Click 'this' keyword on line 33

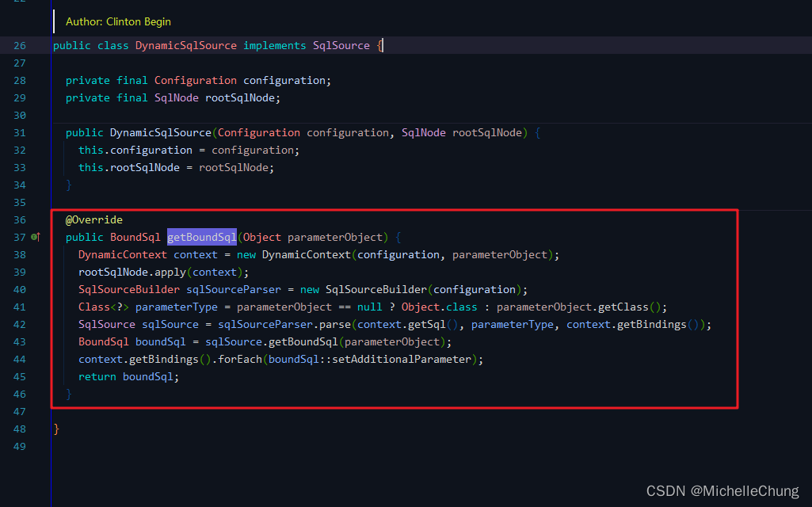pos(90,167)
